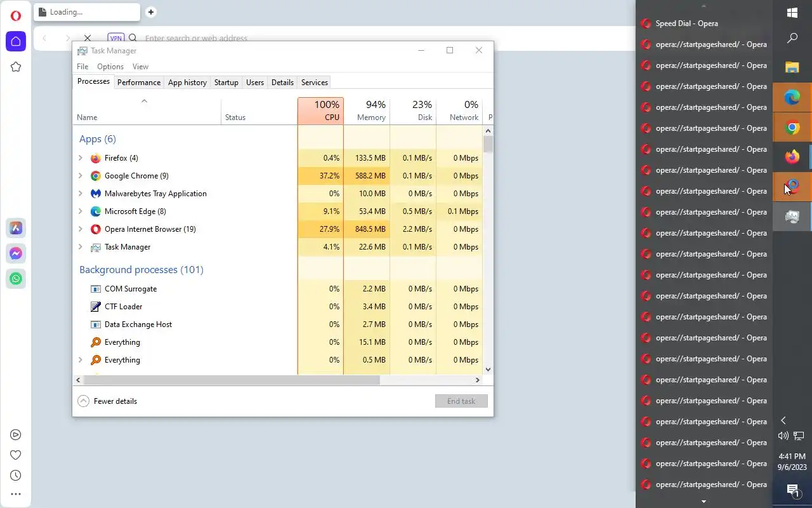Screen dimensions: 812x508
Task: Switch to Google Chrome on the taskbar
Action: (x=792, y=127)
